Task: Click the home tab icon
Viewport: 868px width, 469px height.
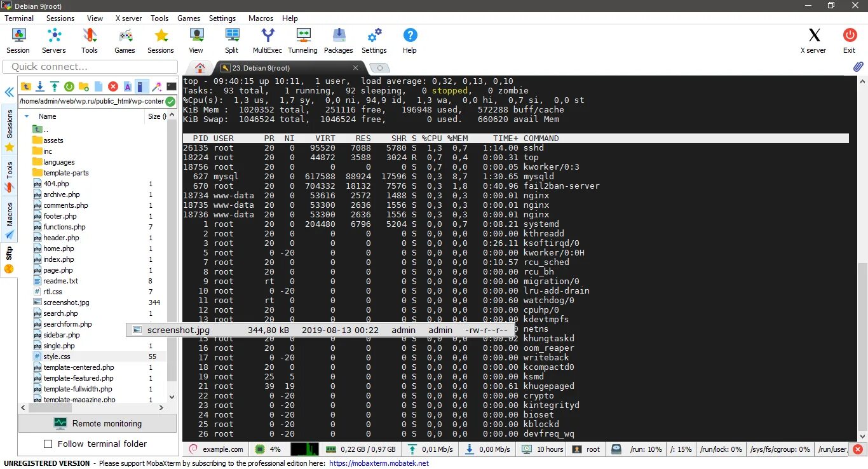Action: pos(200,68)
